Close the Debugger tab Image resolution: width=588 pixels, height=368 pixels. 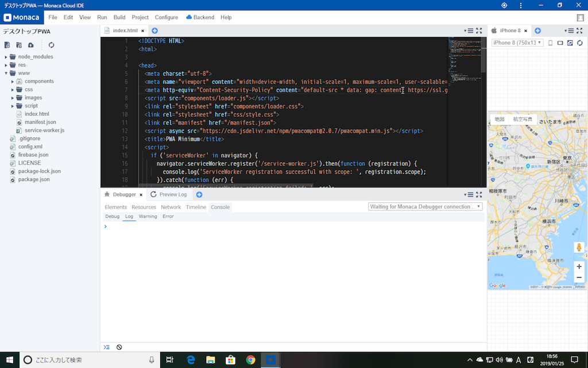tap(141, 194)
